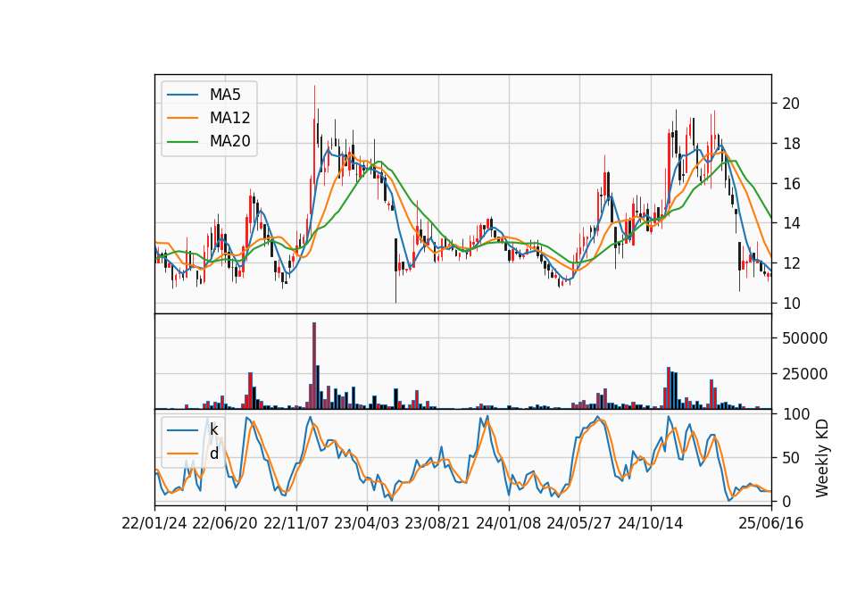857x616 pixels.
Task: Click the 22/11/07 date tick label
Action: click(296, 523)
